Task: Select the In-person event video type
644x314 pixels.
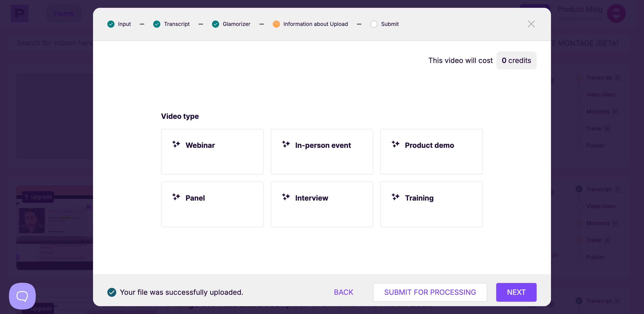Action: click(322, 151)
